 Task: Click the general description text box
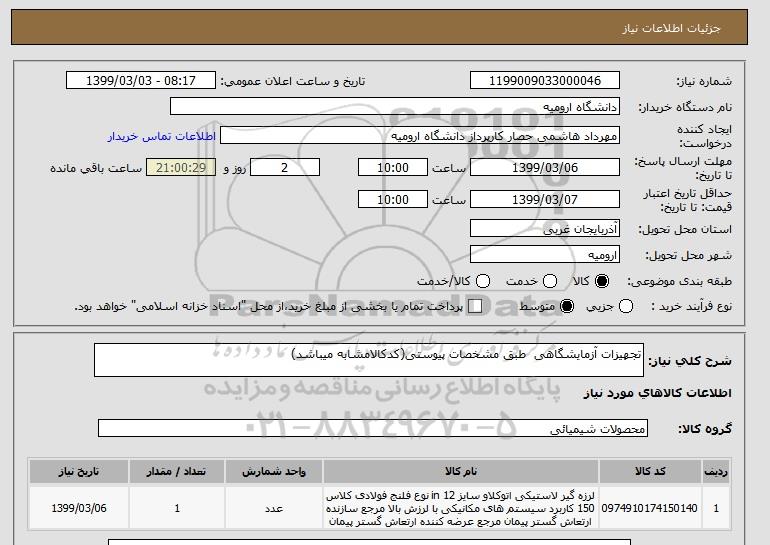[x=369, y=360]
